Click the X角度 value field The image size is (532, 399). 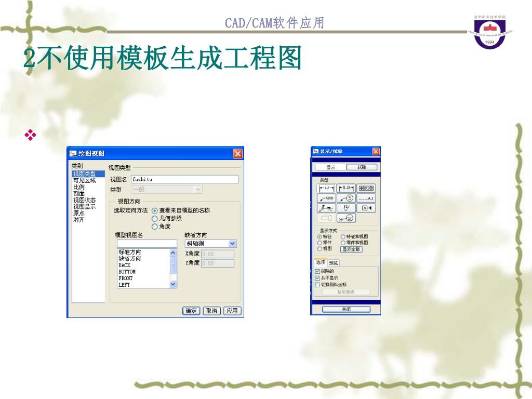218,254
